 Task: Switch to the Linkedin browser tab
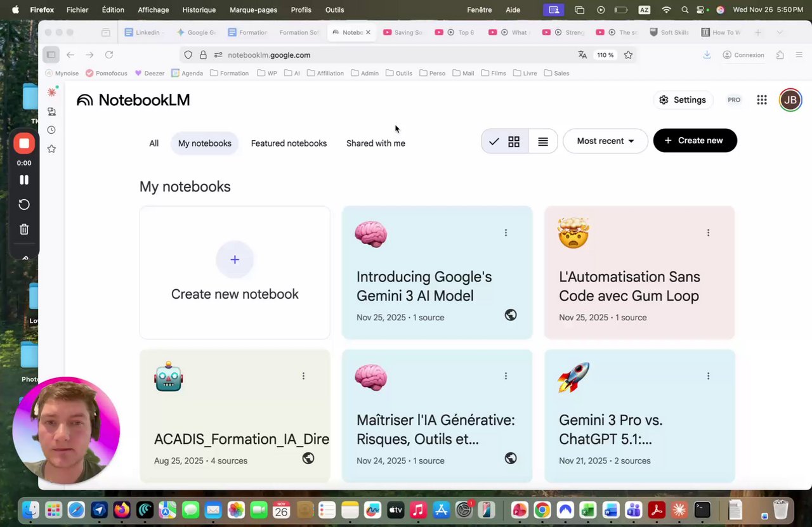pyautogui.click(x=143, y=32)
